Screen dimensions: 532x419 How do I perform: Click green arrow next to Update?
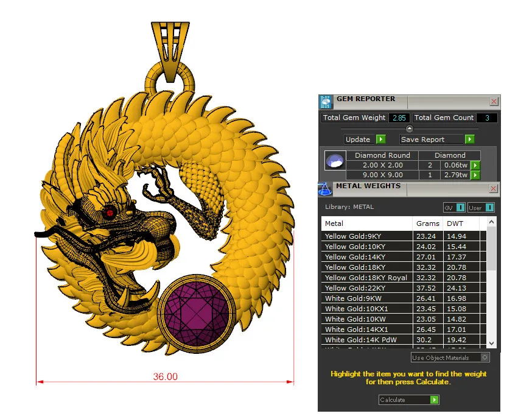click(x=381, y=139)
